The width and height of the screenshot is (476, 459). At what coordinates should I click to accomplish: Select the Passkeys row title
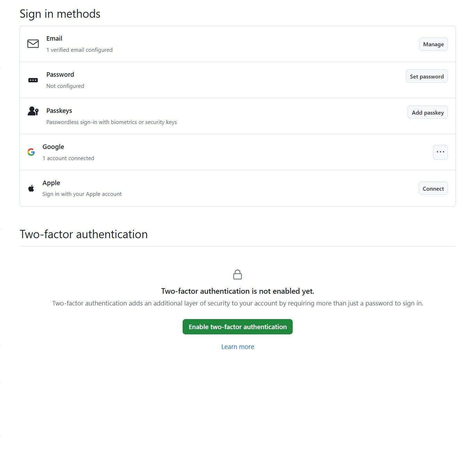tap(59, 111)
